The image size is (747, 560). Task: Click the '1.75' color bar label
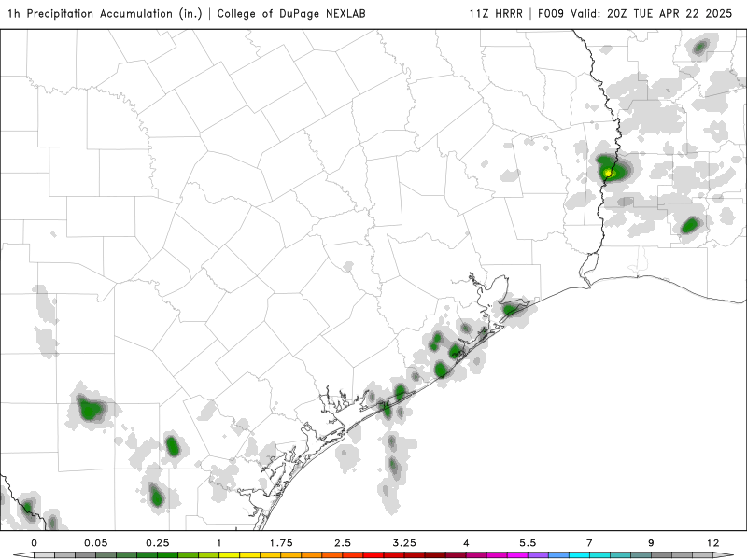pos(281,543)
